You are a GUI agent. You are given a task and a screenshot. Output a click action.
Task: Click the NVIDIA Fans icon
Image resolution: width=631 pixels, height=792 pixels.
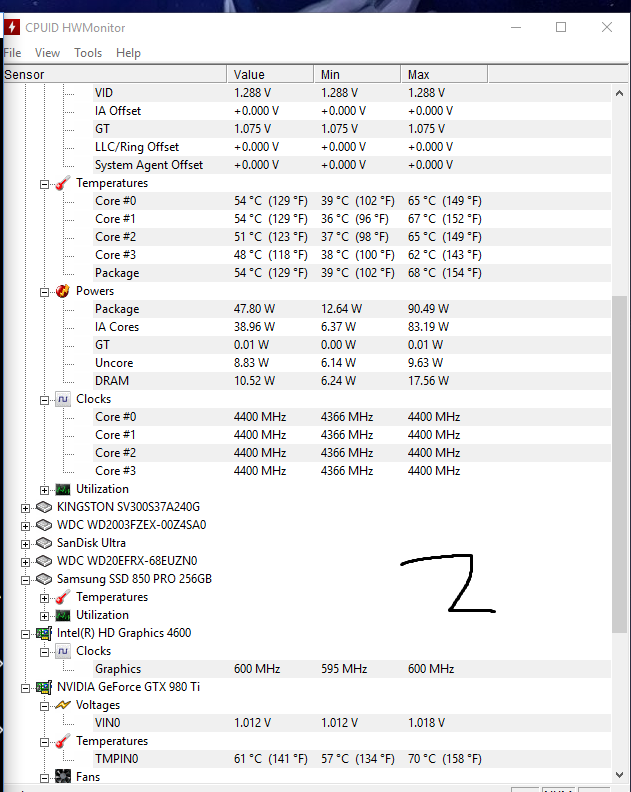[x=63, y=777]
